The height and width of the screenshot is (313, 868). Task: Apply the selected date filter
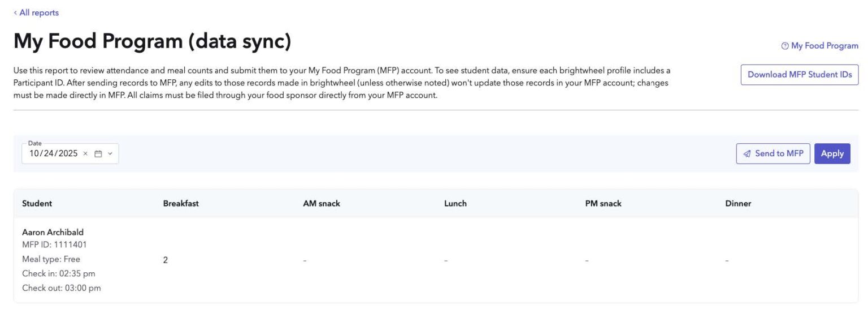[x=832, y=153]
